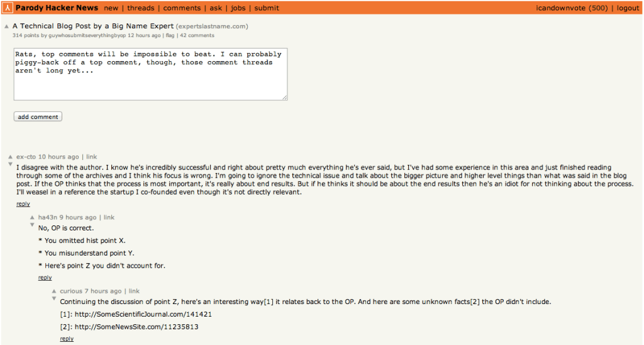
Task: Upvote the comment by curious
Action: click(55, 291)
